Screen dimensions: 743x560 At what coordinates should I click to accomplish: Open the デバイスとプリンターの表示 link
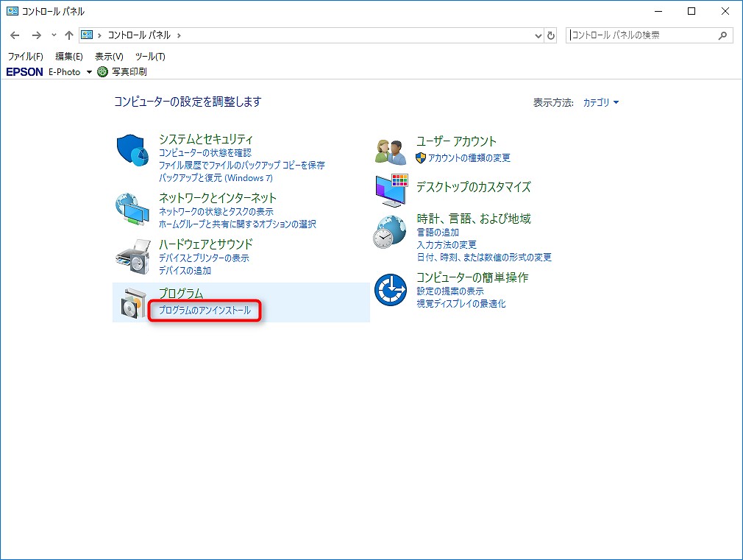tap(204, 258)
